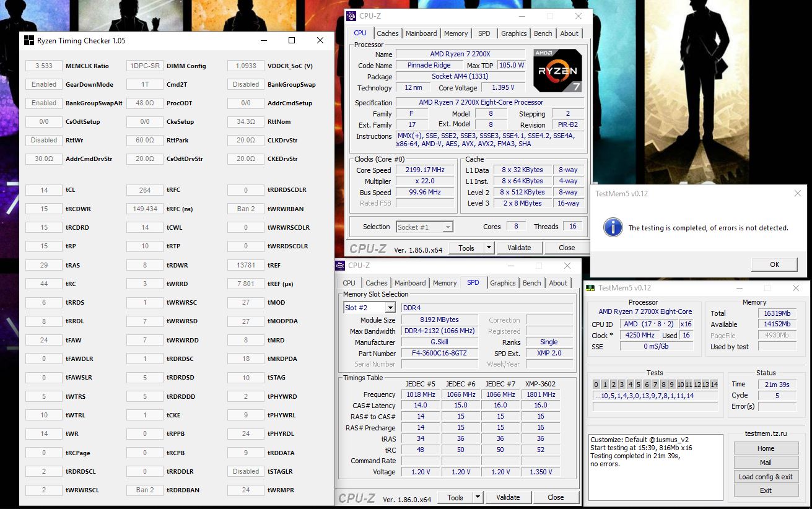Screen dimensions: 812x509
Task: Click the CPU-Z icon in the CPU tab window title bar
Action: coord(351,16)
